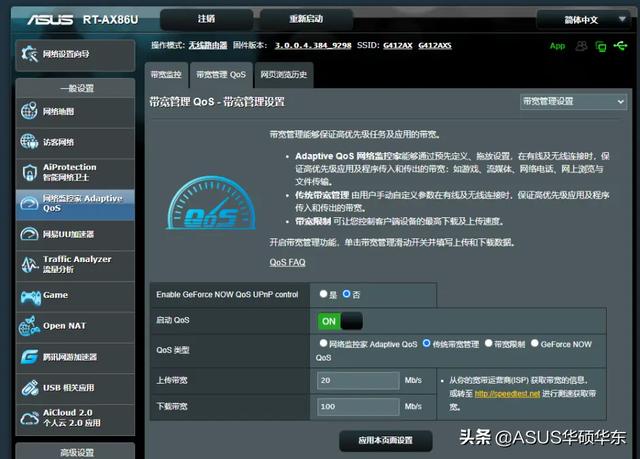Click the green network clients monitor icon
Image resolution: width=640 pixels, height=459 pixels.
click(601, 46)
